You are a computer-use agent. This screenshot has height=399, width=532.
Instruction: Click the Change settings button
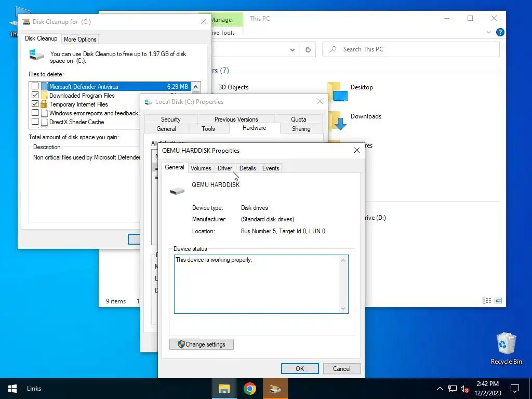coord(202,344)
